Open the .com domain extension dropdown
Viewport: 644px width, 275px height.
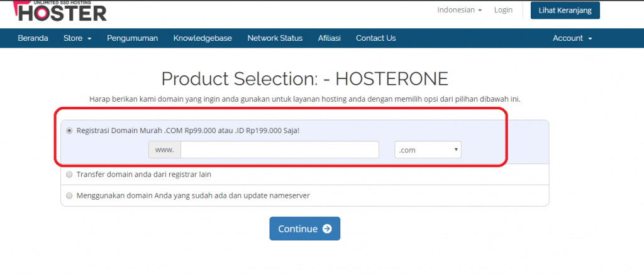(428, 150)
